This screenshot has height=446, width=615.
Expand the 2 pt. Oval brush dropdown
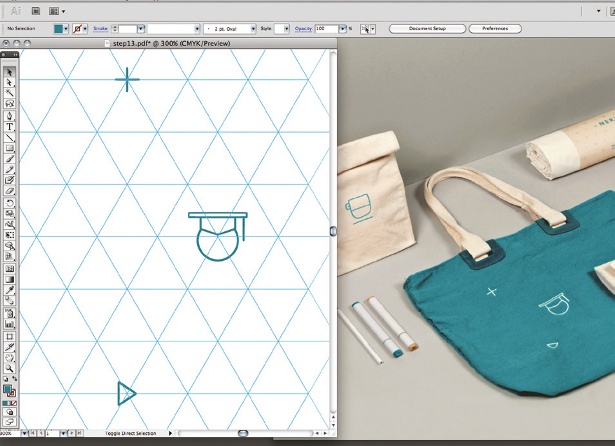click(x=253, y=29)
